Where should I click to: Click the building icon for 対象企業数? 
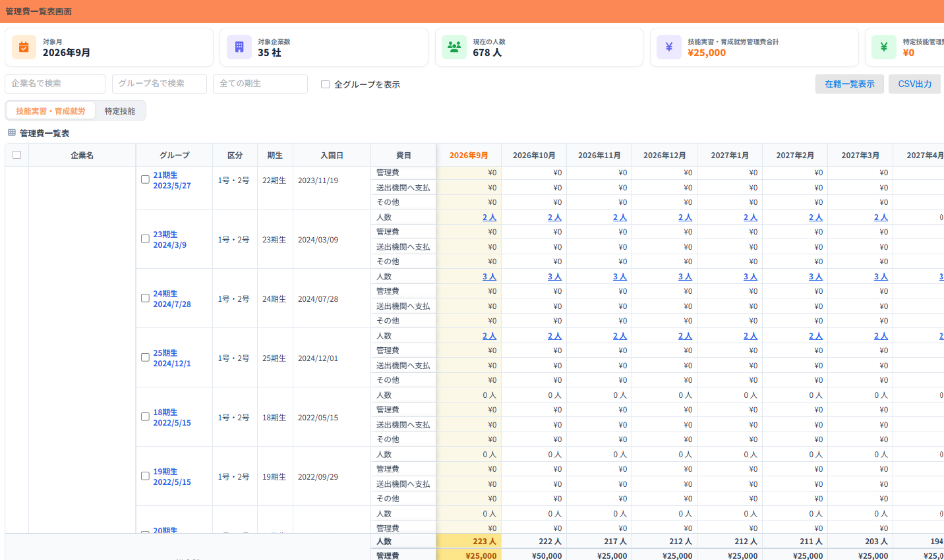tap(239, 47)
